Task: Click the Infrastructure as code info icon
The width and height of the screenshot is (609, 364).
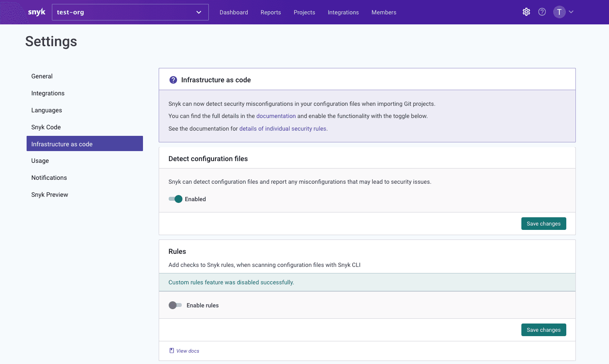Action: (173, 80)
